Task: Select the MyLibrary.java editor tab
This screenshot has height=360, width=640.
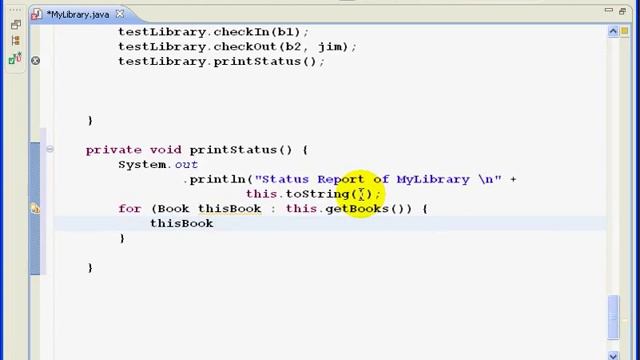Action: (78, 15)
